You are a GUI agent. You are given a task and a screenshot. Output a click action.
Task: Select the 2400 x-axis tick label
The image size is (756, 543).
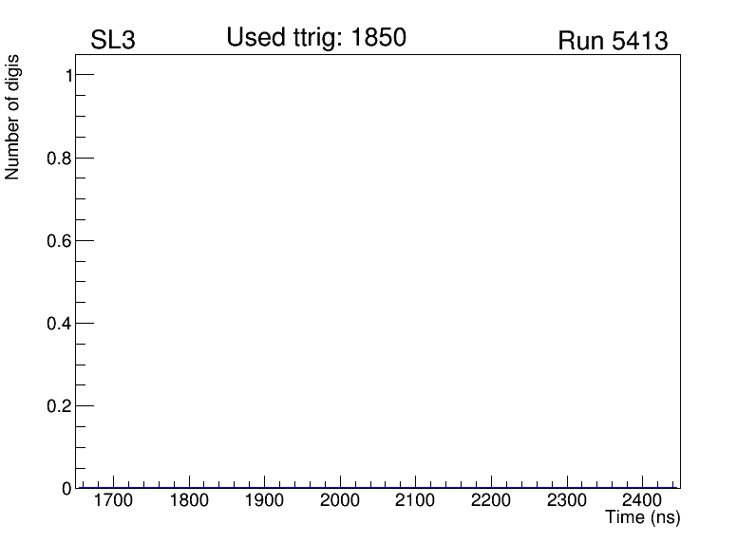pos(641,501)
